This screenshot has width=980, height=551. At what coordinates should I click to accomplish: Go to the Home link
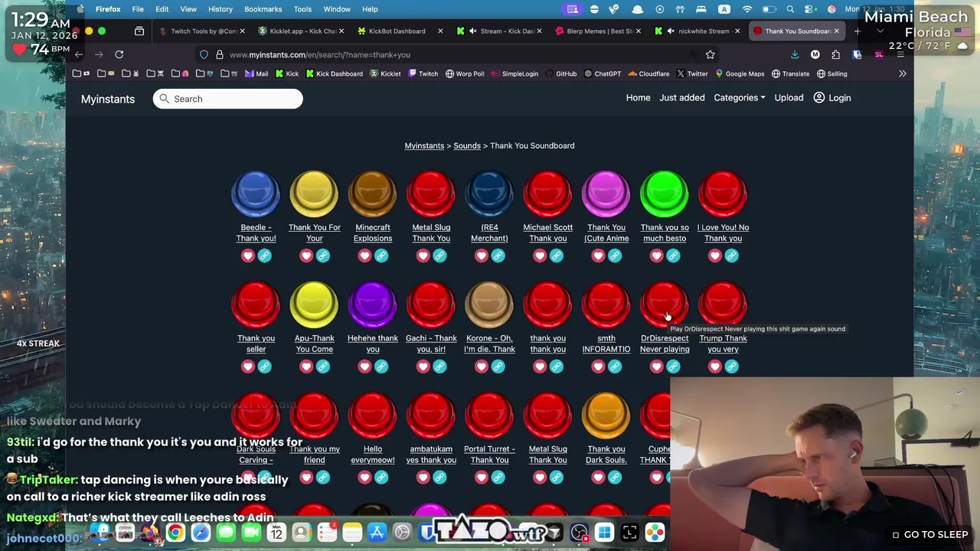[x=638, y=98]
